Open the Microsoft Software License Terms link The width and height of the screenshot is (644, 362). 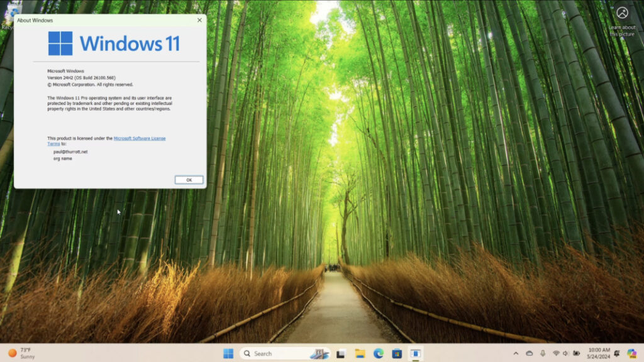click(x=139, y=138)
